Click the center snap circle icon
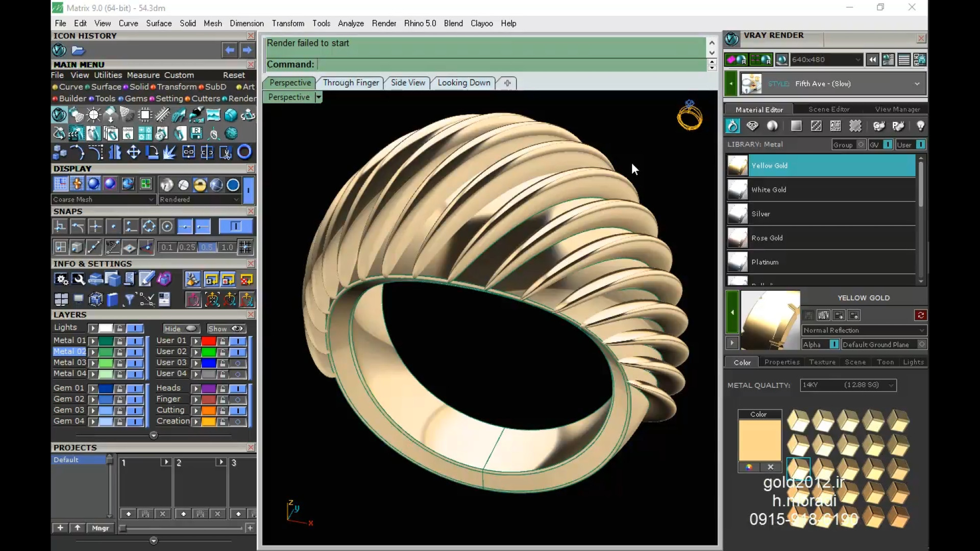Screen dimensions: 980x551 point(167,227)
